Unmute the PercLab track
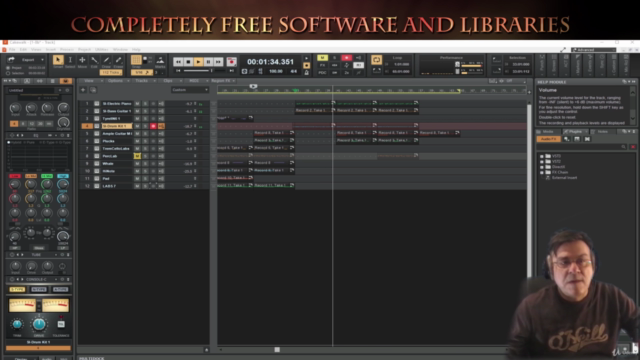 pyautogui.click(x=137, y=156)
